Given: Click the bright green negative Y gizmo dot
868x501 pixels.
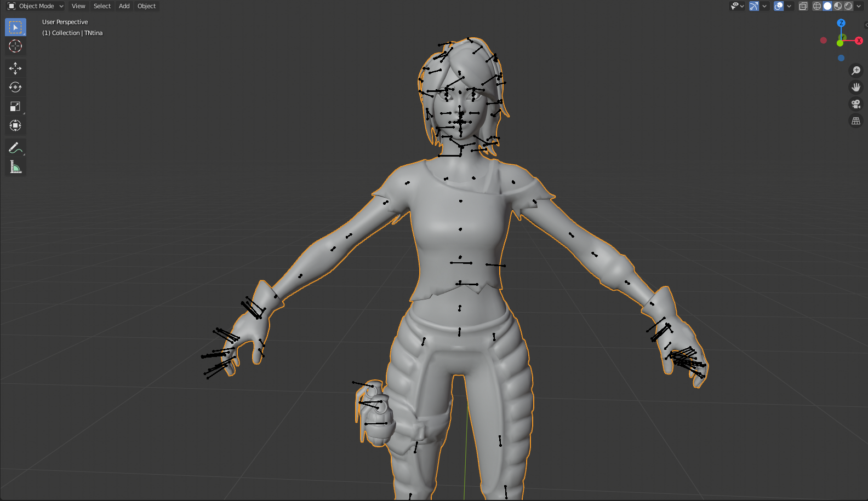Looking at the screenshot, I should pyautogui.click(x=840, y=43).
